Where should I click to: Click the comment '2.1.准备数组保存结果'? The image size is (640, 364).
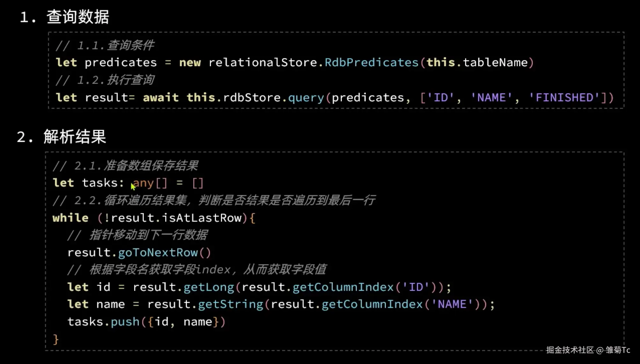click(126, 166)
